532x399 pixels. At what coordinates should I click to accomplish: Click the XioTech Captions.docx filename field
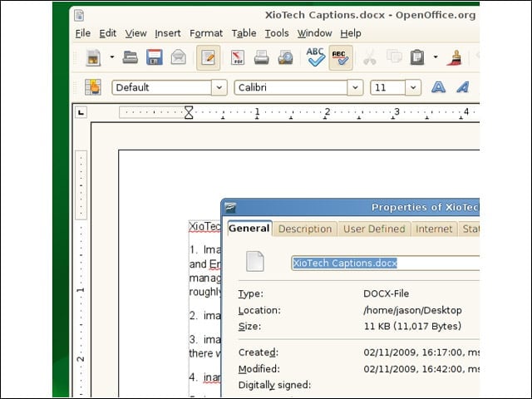(386, 263)
